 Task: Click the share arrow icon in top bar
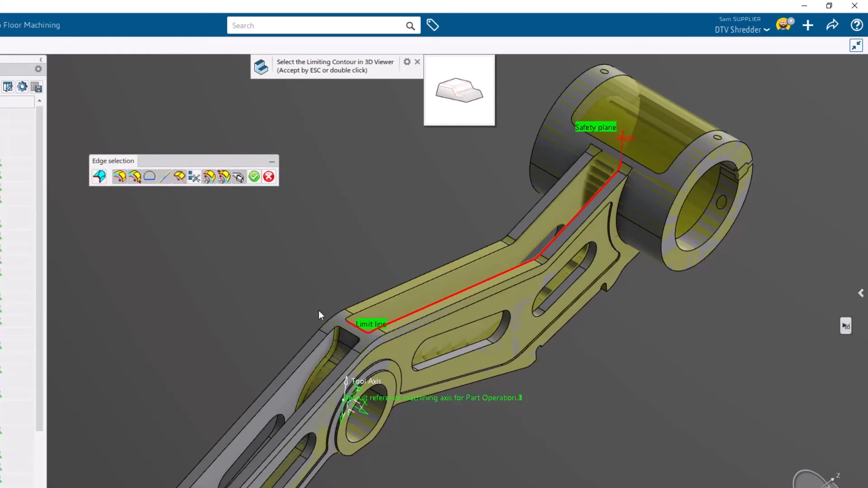tap(832, 25)
